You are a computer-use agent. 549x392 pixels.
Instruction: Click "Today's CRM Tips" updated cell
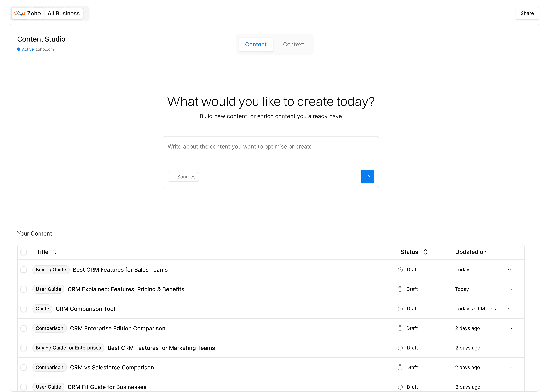click(476, 309)
